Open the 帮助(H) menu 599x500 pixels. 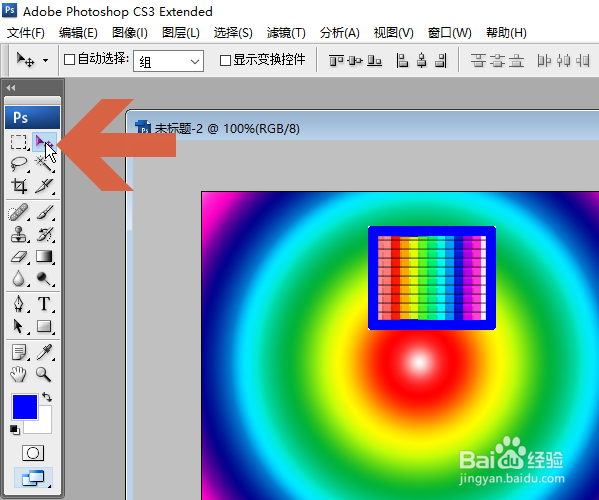(x=506, y=33)
